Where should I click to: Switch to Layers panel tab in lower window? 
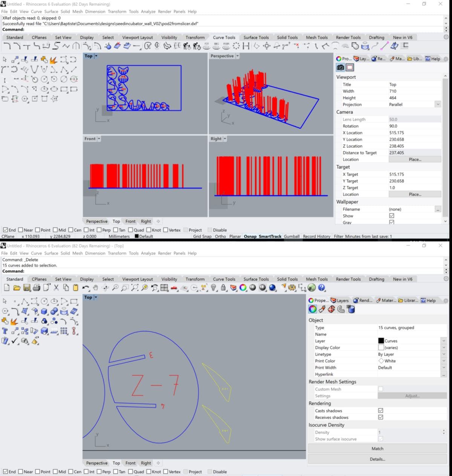tap(340, 301)
